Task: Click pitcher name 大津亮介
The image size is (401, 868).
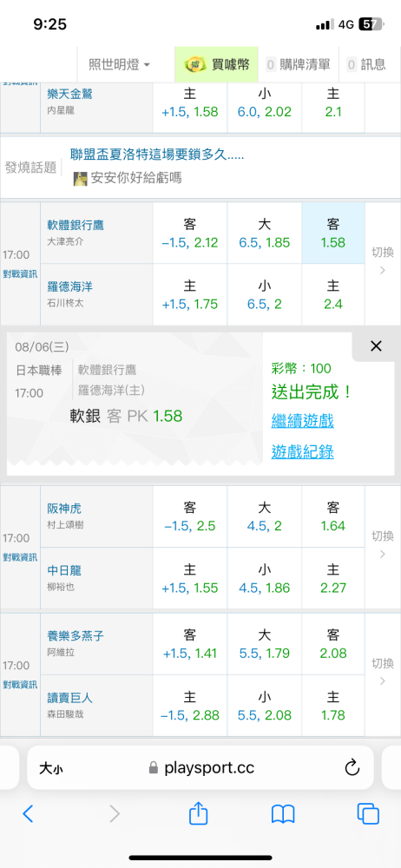Action: [x=65, y=241]
